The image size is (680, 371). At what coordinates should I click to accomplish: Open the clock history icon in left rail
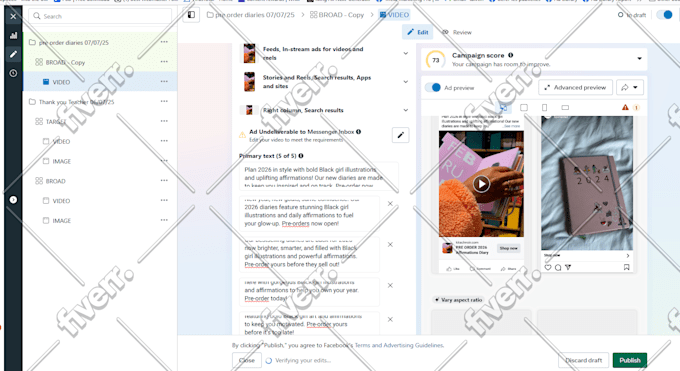[x=13, y=73]
